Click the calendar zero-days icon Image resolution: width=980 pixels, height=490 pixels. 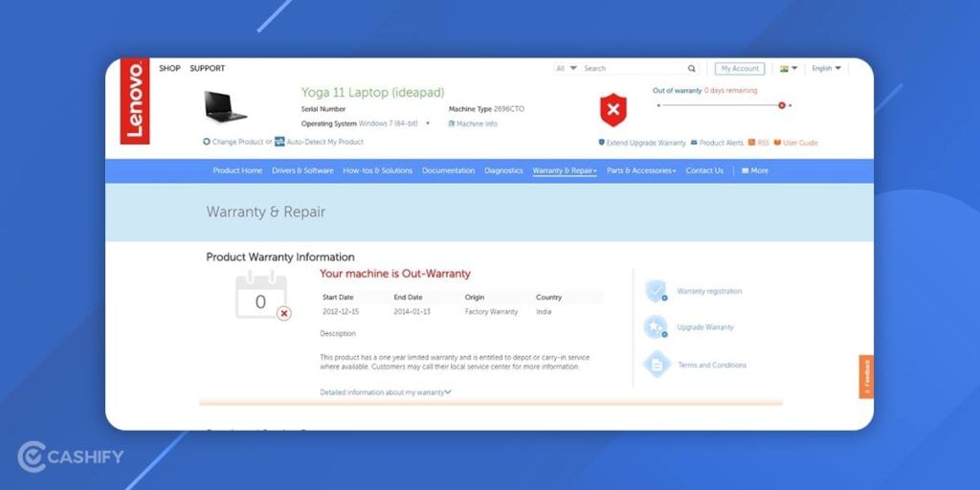pos(262,296)
